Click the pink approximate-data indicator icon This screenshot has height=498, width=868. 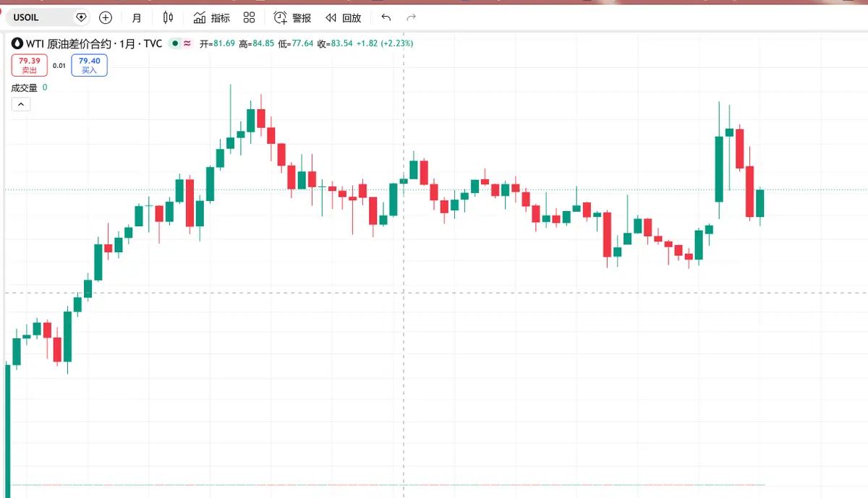[x=187, y=43]
